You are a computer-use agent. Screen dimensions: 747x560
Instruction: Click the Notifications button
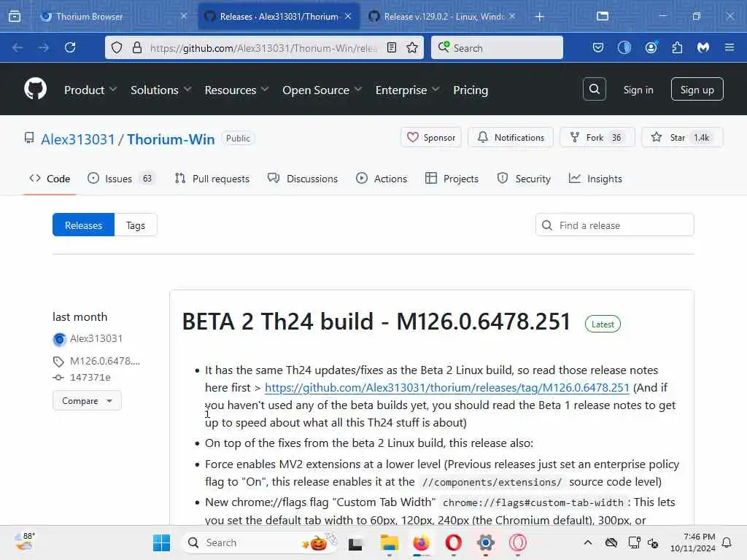(511, 137)
